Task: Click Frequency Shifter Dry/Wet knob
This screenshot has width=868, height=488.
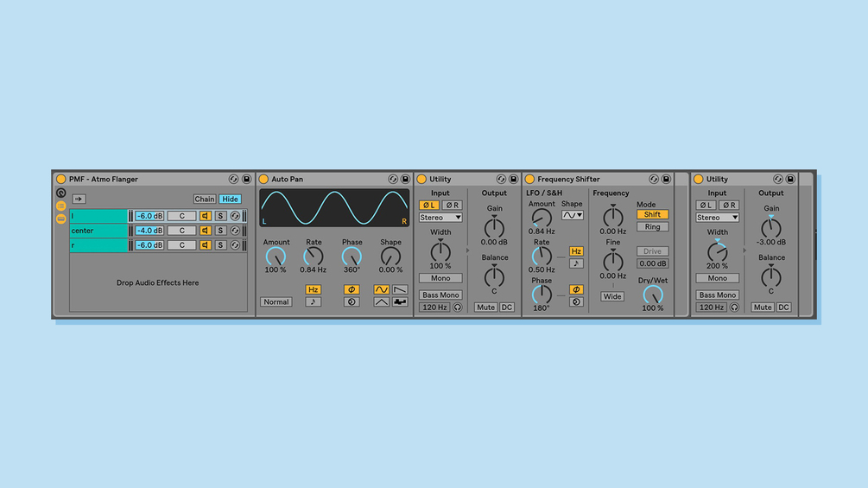Action: 653,295
